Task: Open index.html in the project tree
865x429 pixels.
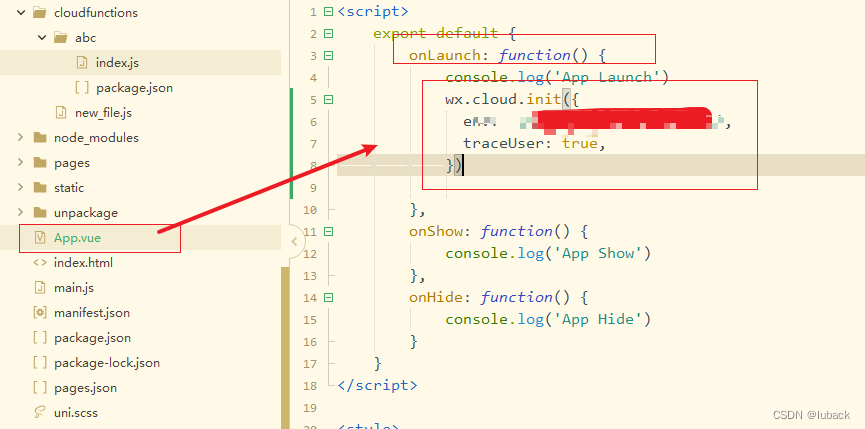Action: point(83,263)
